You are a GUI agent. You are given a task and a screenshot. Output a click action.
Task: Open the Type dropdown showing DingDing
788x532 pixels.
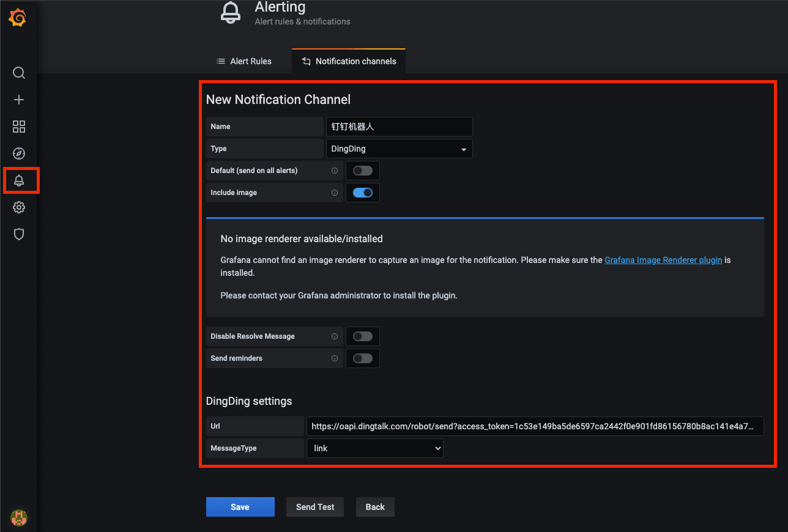pyautogui.click(x=400, y=149)
